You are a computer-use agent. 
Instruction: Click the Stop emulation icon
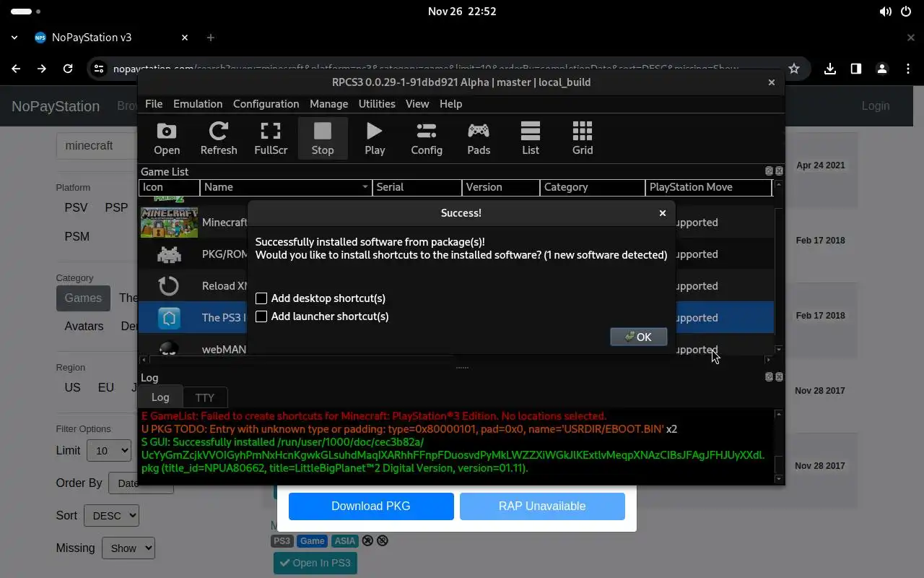click(x=323, y=138)
